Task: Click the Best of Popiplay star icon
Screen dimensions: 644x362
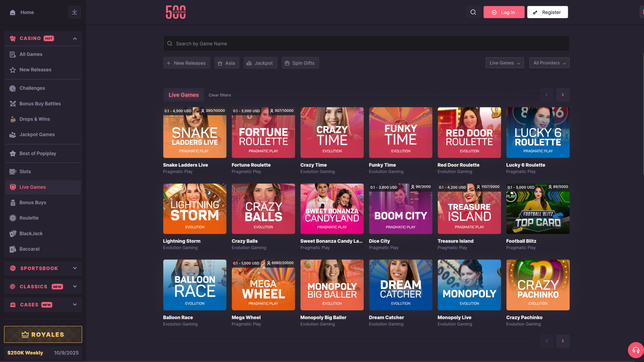Action: [x=13, y=153]
